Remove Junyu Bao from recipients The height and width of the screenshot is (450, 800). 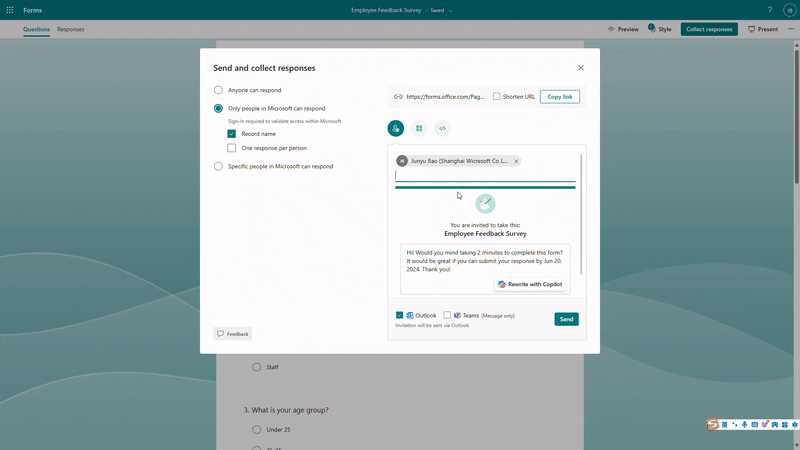[516, 161]
